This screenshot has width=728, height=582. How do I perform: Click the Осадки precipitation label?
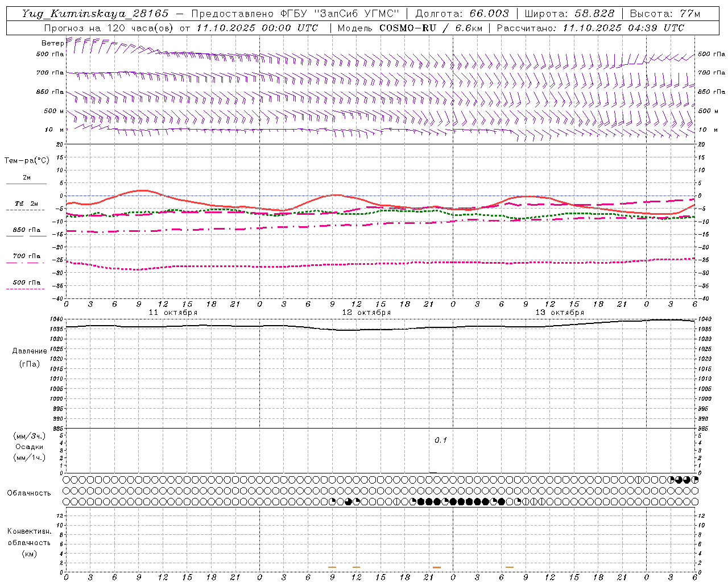click(30, 447)
